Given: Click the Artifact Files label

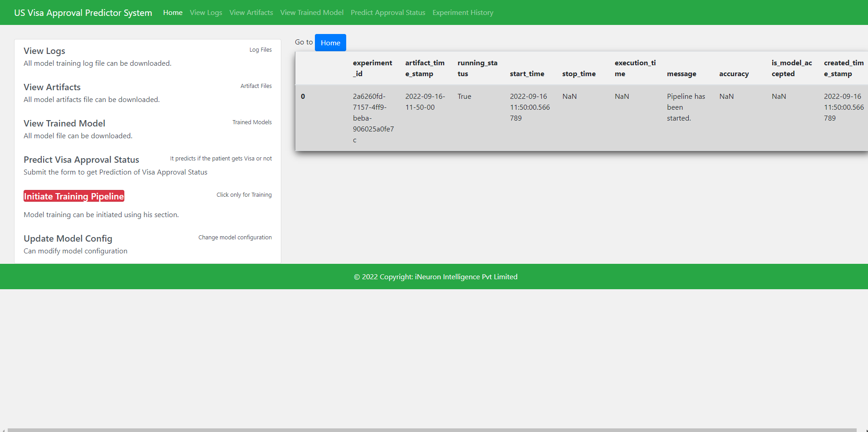Looking at the screenshot, I should click(256, 86).
